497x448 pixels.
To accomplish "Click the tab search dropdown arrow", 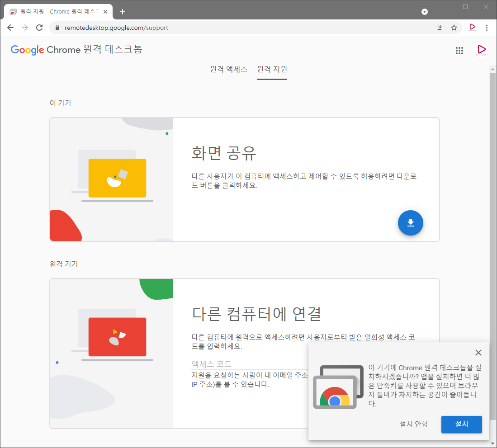I will pyautogui.click(x=425, y=12).
